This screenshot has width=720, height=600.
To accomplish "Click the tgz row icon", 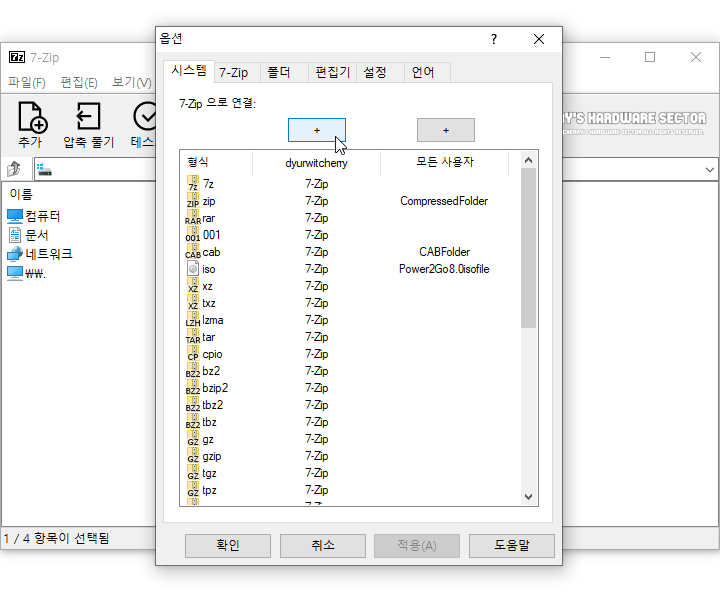I will coord(193,472).
